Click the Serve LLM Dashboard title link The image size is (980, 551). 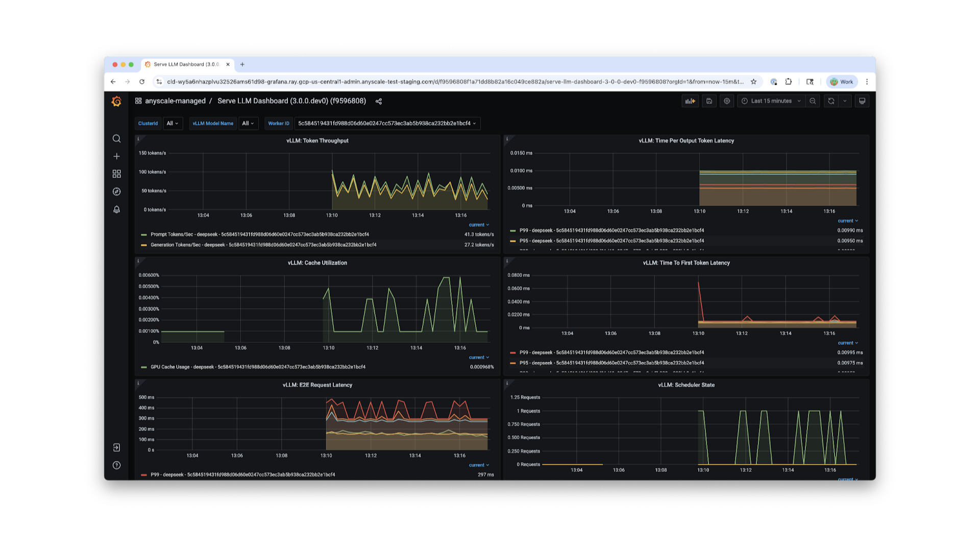pos(291,101)
